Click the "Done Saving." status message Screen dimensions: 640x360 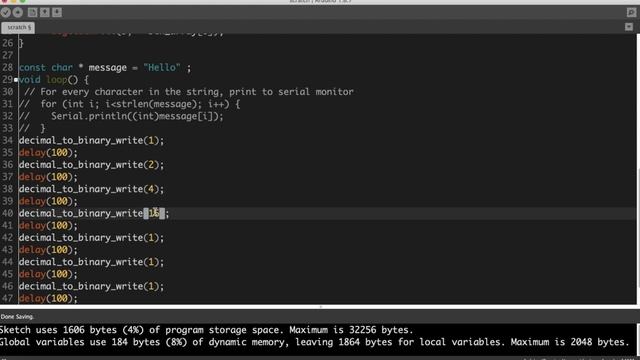(x=17, y=316)
